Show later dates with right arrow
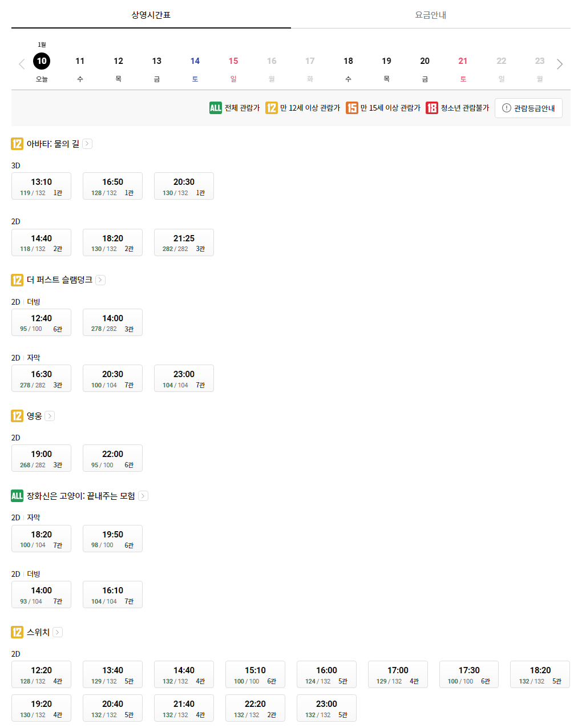This screenshot has width=582, height=728. 560,64
